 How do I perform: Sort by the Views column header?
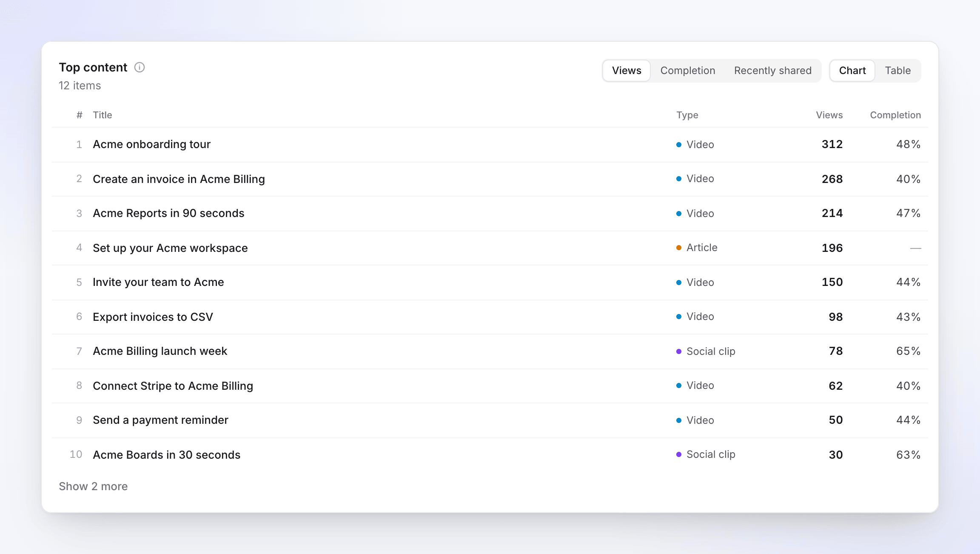click(829, 115)
